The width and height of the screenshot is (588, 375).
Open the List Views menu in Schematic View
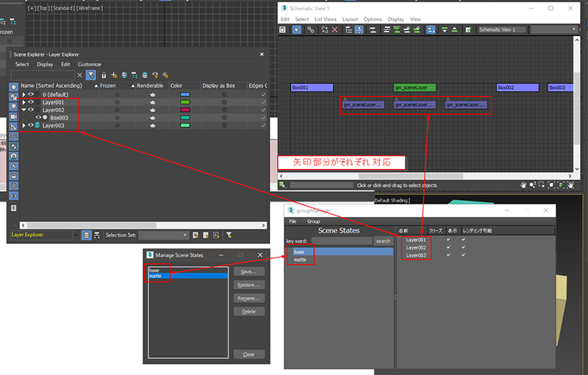(325, 19)
